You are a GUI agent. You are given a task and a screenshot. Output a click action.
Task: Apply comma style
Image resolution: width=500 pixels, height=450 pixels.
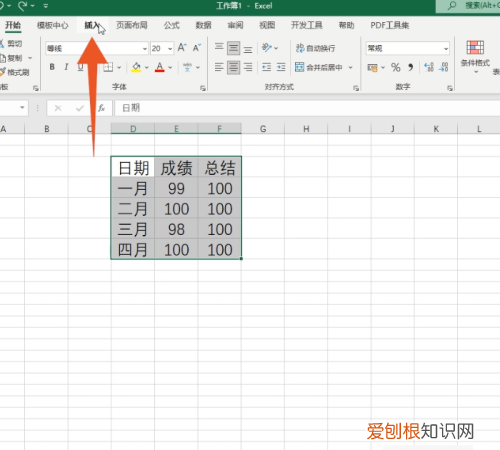[x=411, y=67]
